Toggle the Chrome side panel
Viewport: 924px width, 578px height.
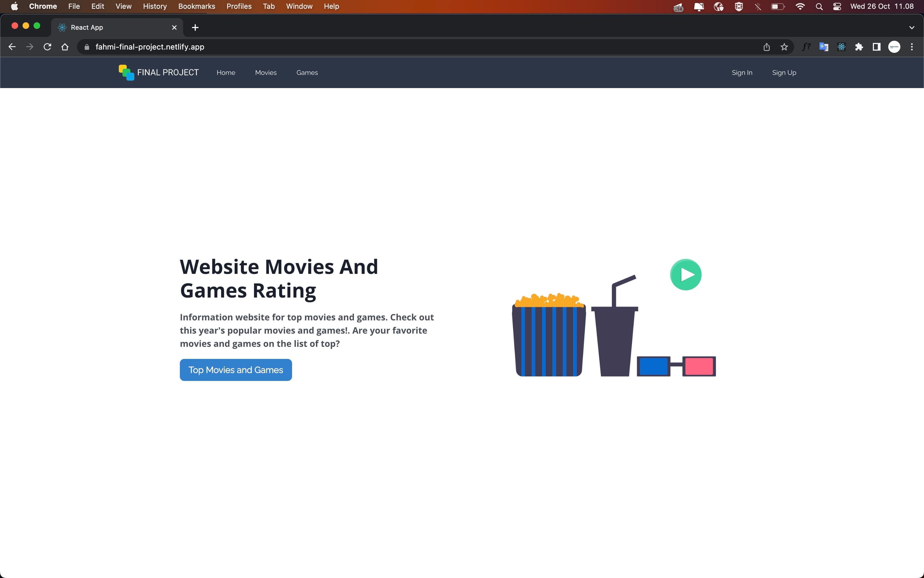876,47
